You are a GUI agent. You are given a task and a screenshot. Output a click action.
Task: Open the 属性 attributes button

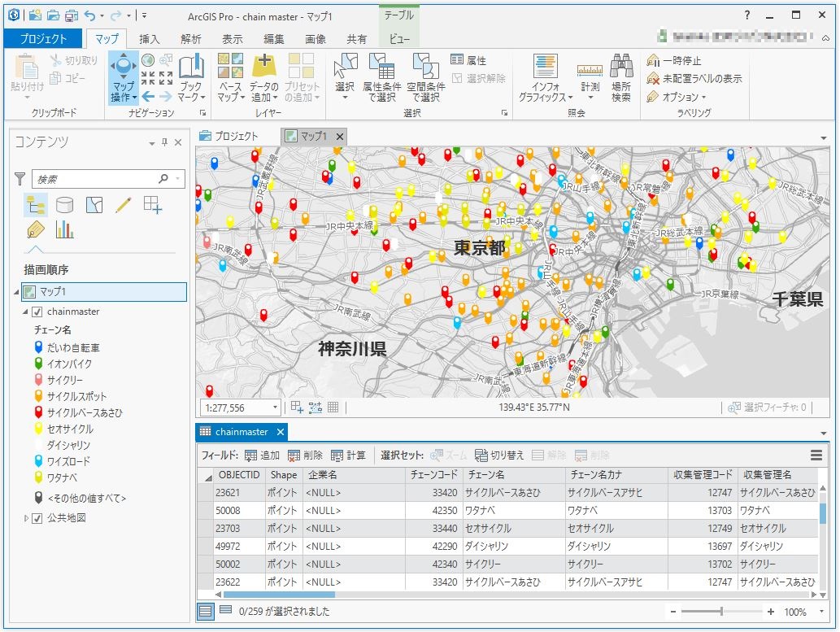468,60
